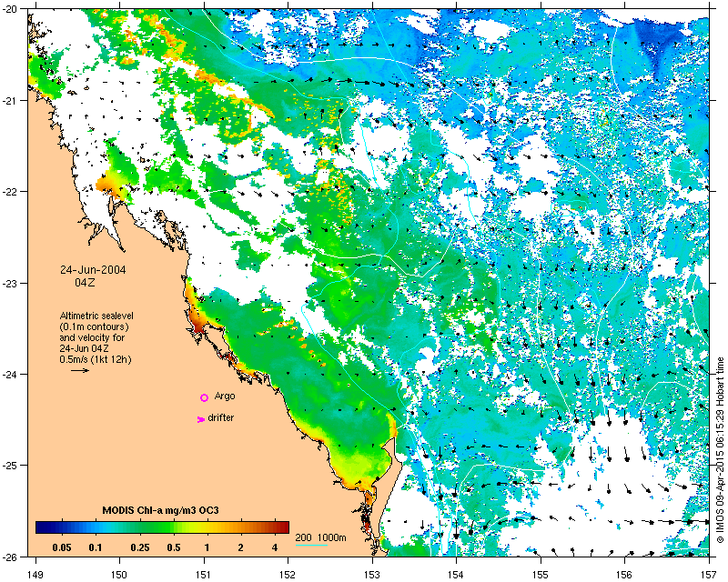Click the date label 24-Jun-2004
This screenshot has height=582, width=728.
(x=93, y=270)
